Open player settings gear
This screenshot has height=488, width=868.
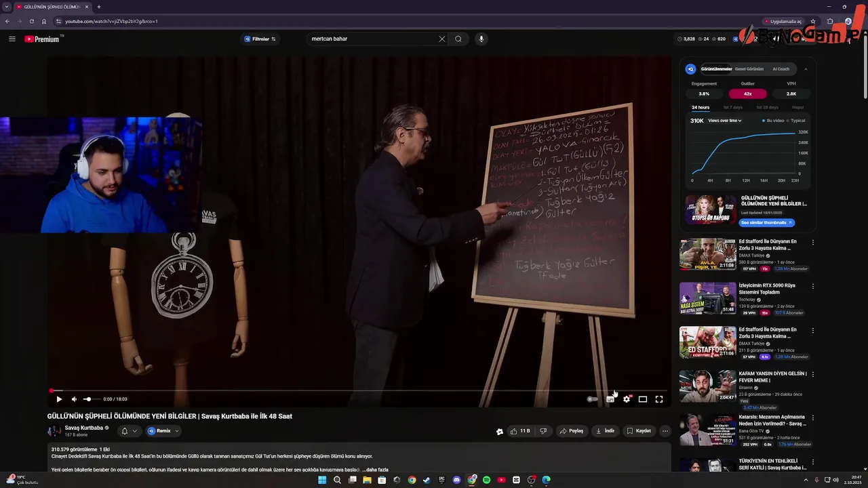coord(627,399)
